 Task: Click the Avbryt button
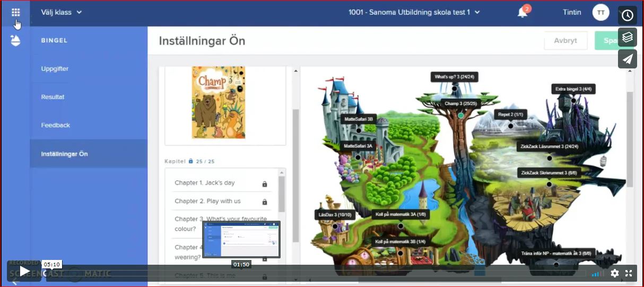(565, 41)
